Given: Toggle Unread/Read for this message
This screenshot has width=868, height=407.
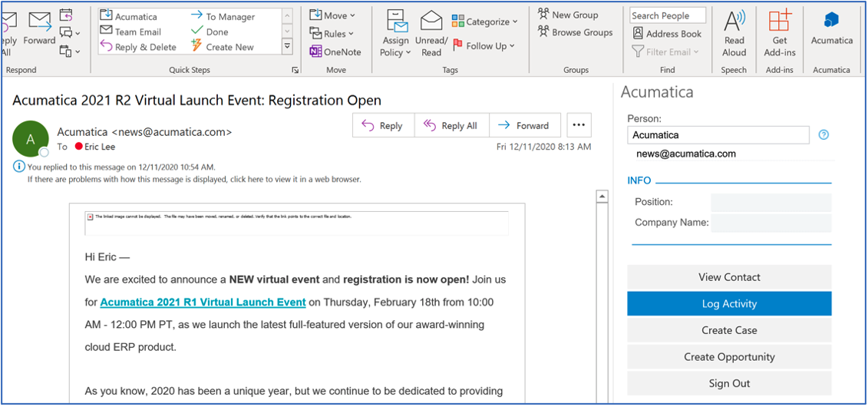Looking at the screenshot, I should pyautogui.click(x=431, y=33).
